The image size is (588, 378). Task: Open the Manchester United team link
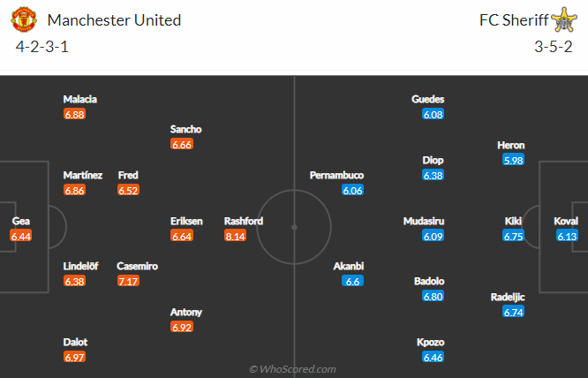click(114, 19)
